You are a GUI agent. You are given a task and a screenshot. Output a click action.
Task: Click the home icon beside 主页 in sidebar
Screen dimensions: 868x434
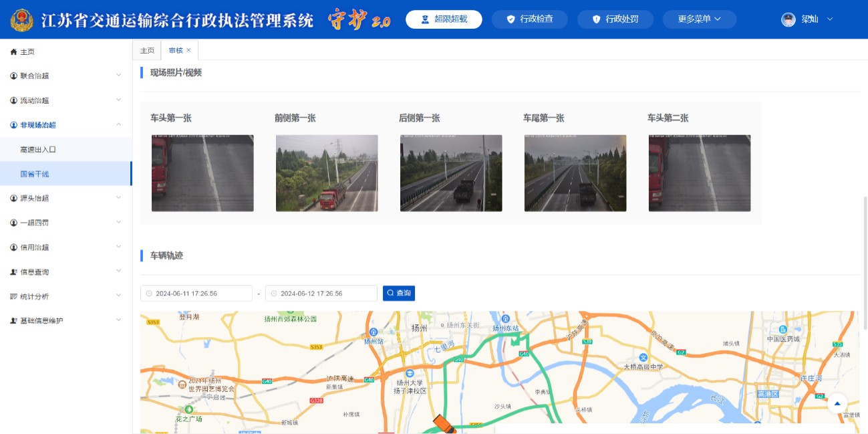13,51
